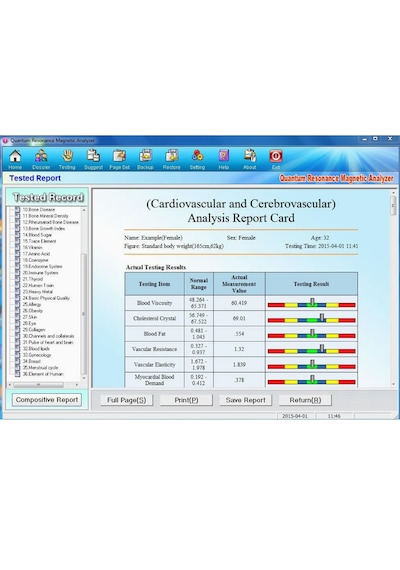Open the 15.Trace Element record
This screenshot has height=570, width=400.
(x=39, y=241)
